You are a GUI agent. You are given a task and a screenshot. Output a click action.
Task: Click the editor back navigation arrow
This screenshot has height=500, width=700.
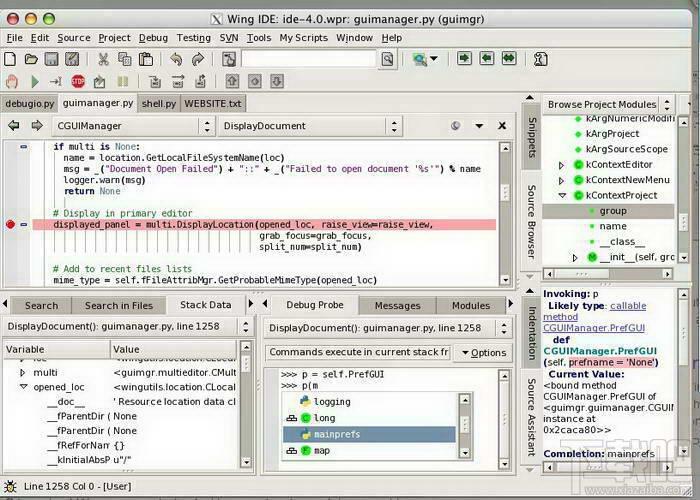point(14,125)
